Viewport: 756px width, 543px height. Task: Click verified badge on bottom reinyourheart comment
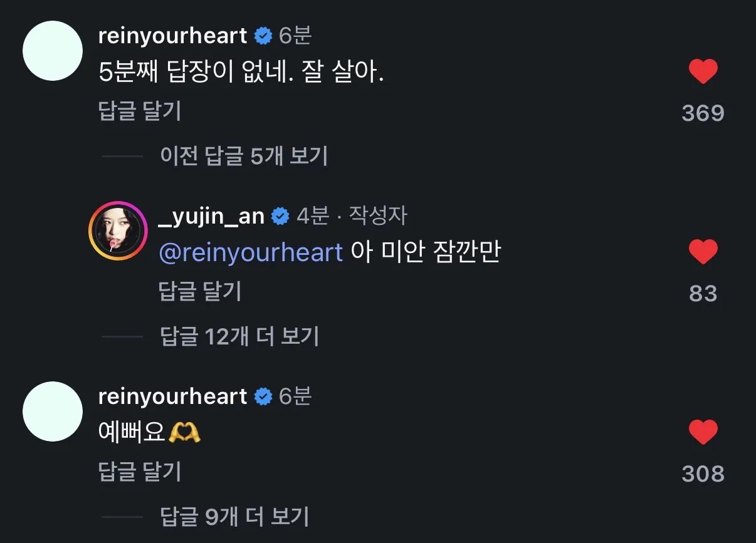[x=263, y=397]
